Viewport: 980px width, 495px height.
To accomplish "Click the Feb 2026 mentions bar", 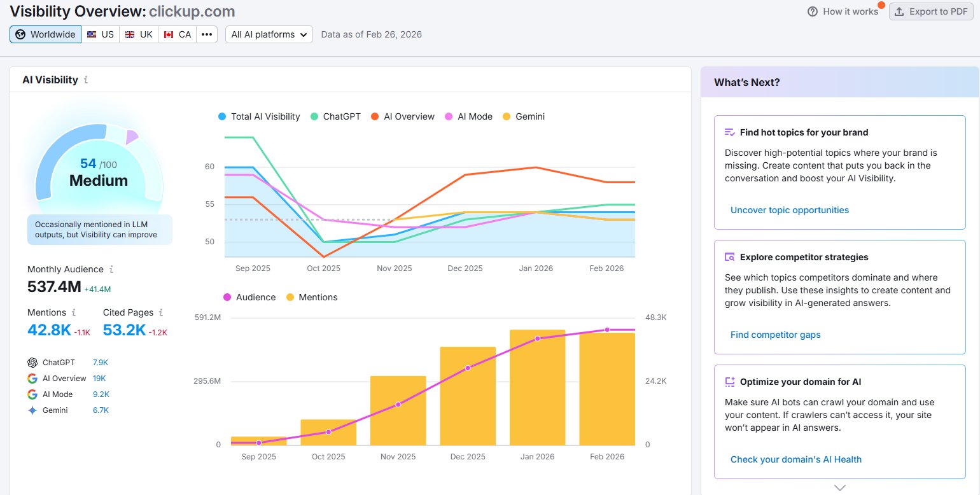I will (x=607, y=389).
